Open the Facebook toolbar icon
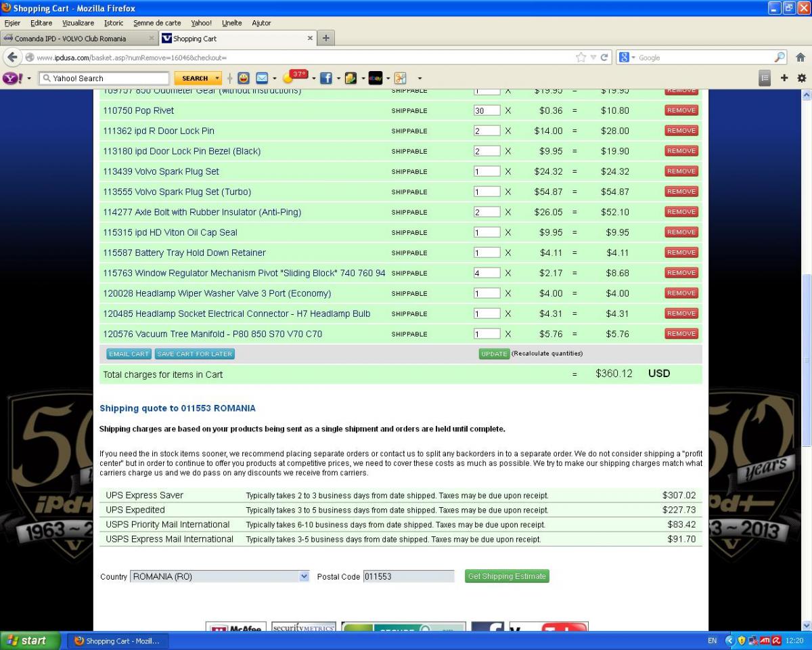Image resolution: width=812 pixels, height=650 pixels. point(327,78)
